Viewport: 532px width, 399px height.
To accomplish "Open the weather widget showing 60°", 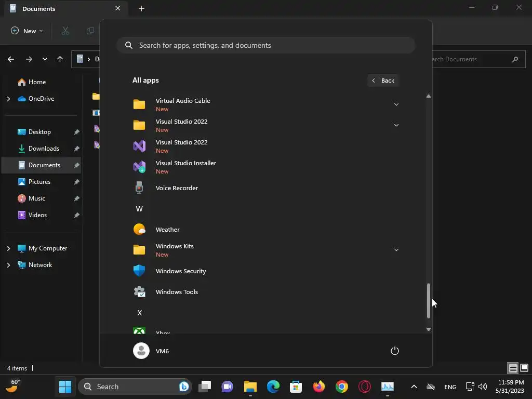I will tap(13, 386).
